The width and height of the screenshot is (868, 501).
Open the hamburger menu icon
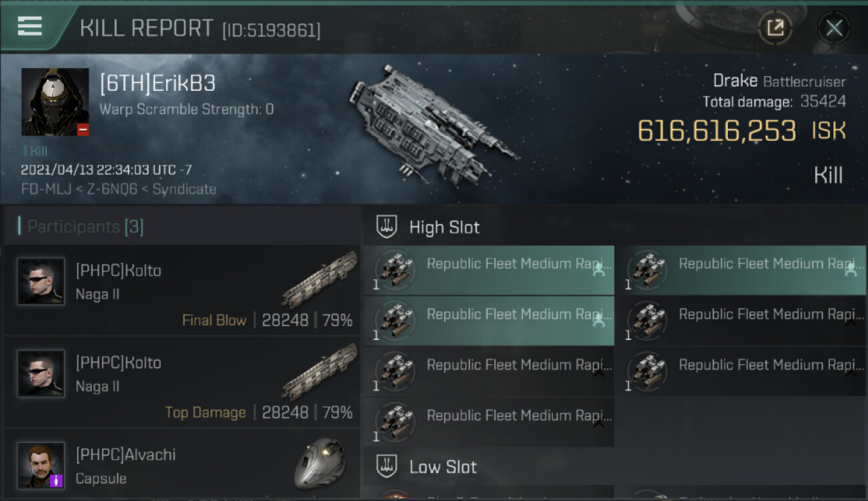point(30,26)
